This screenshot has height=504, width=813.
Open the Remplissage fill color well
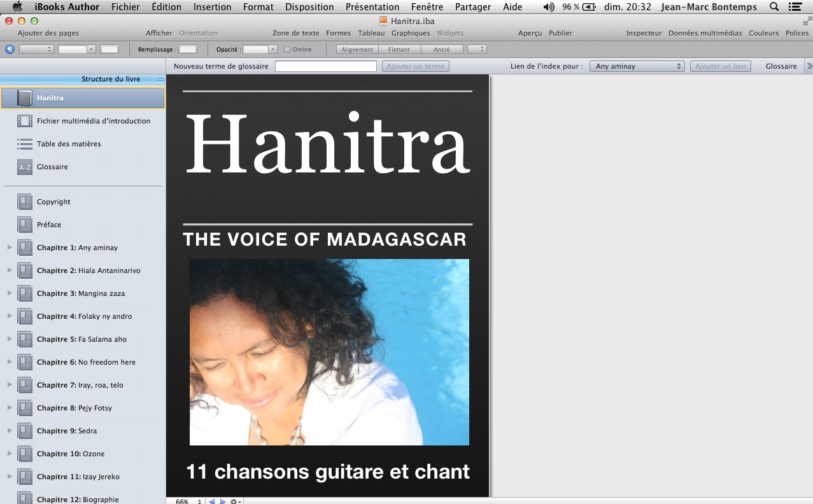pos(187,49)
